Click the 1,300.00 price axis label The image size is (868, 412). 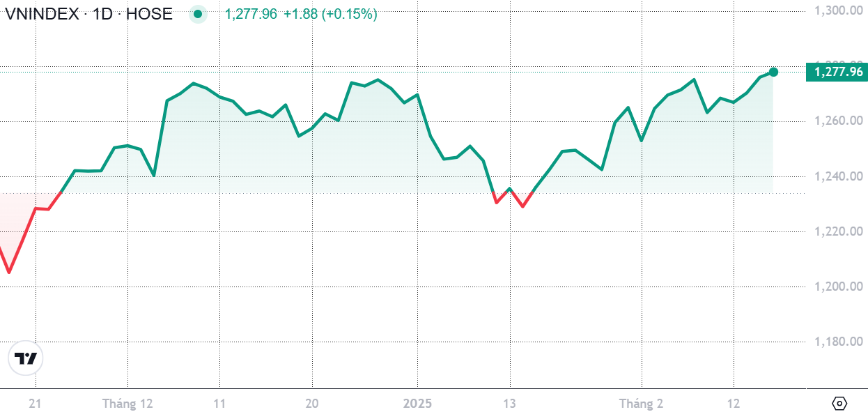coord(839,10)
